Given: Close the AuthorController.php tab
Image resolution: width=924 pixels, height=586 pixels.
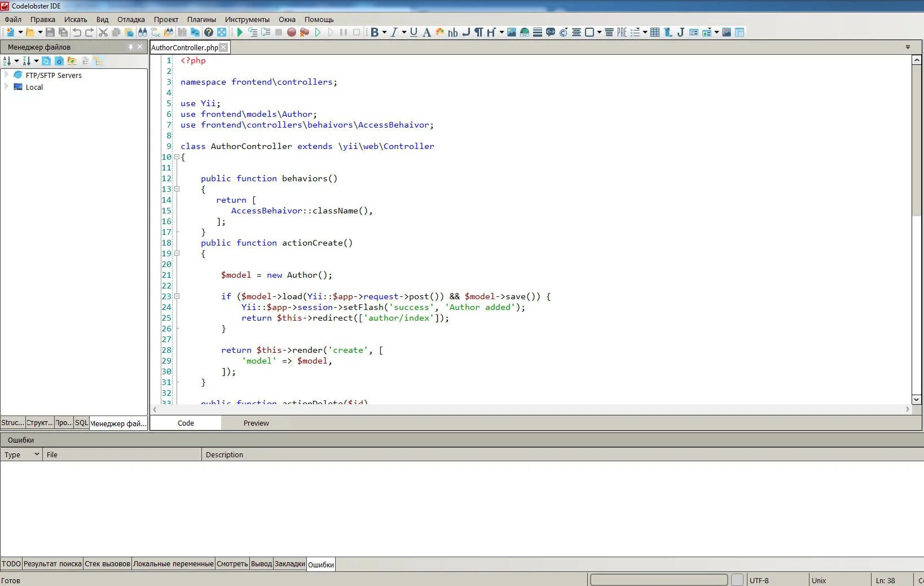Looking at the screenshot, I should pyautogui.click(x=223, y=47).
